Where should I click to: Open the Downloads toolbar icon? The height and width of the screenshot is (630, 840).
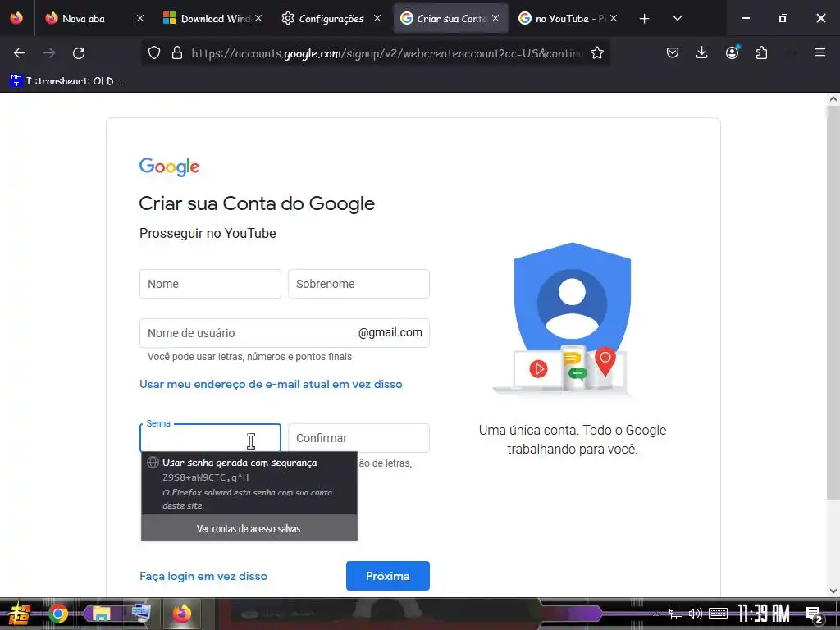coord(702,53)
